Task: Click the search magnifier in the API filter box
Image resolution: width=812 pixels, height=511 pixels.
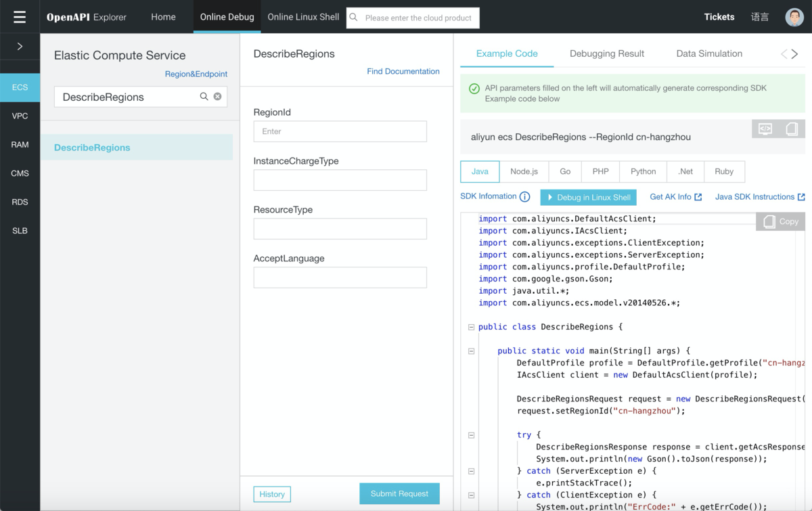Action: tap(204, 97)
